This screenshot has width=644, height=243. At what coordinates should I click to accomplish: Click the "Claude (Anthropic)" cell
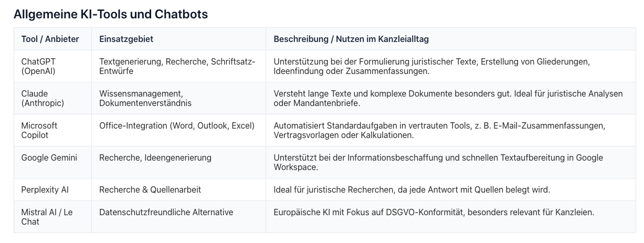43,98
